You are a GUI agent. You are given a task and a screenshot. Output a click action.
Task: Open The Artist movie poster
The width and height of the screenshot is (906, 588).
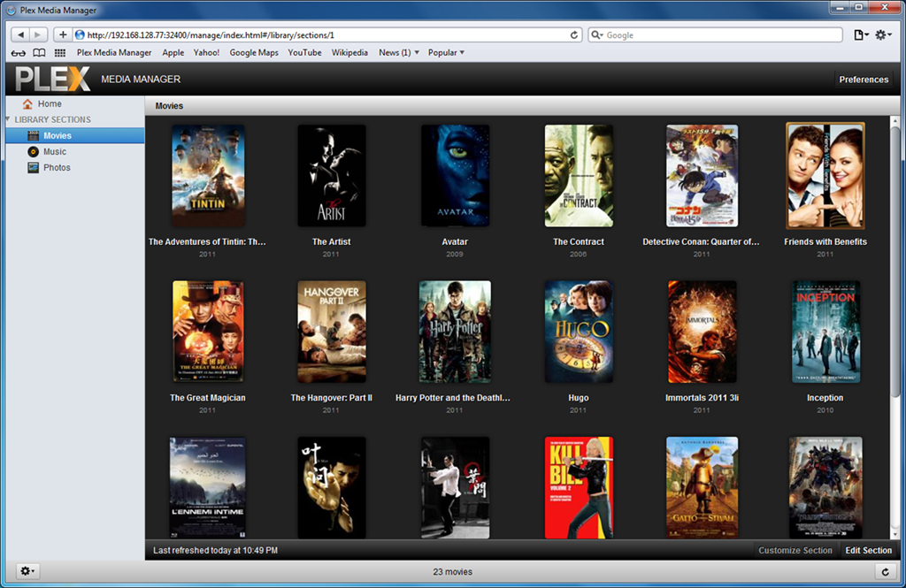tap(332, 176)
